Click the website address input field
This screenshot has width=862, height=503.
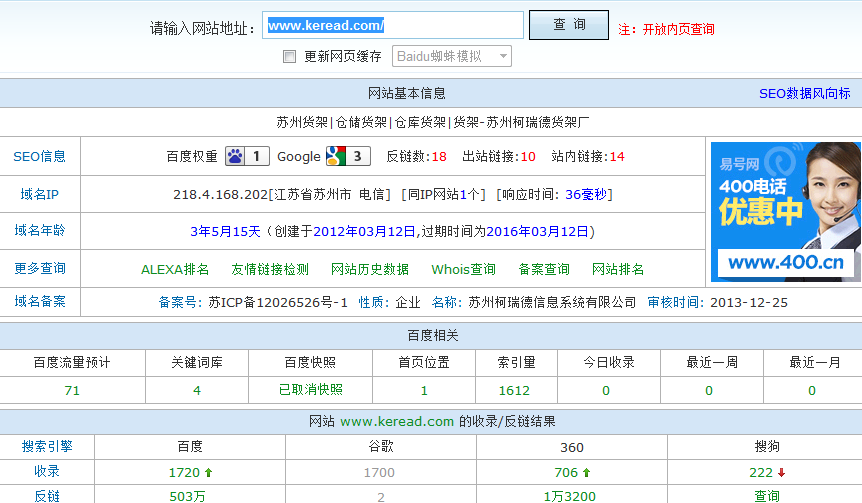pos(392,26)
